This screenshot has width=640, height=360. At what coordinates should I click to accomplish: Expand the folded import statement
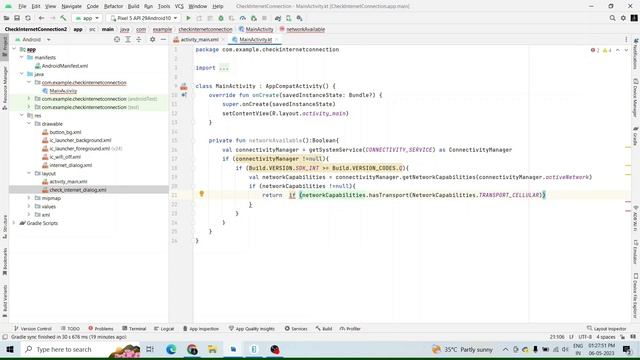(x=224, y=68)
